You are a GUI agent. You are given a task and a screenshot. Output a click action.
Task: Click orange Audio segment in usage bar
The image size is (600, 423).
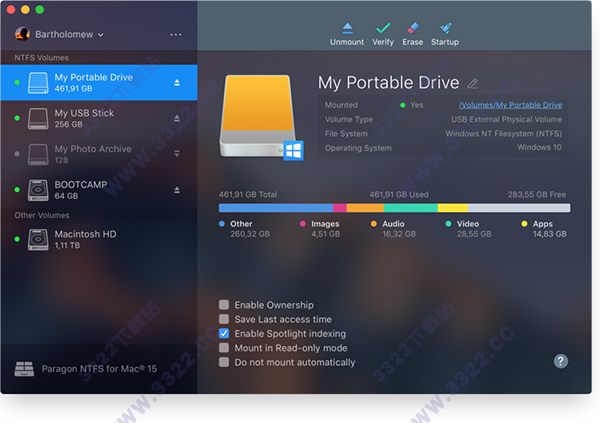coord(365,208)
